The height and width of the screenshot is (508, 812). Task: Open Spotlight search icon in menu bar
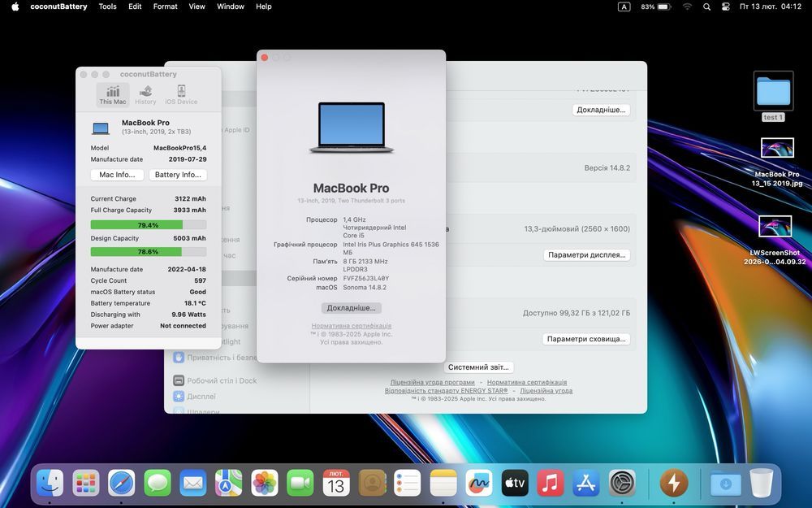tap(707, 7)
